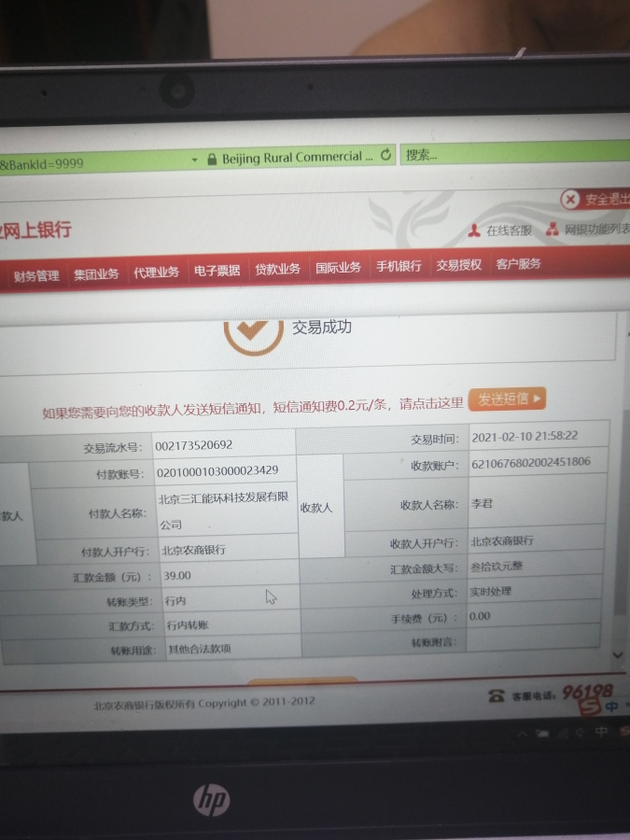Select the 电子票据 menu item
This screenshot has height=840, width=630.
[x=217, y=271]
